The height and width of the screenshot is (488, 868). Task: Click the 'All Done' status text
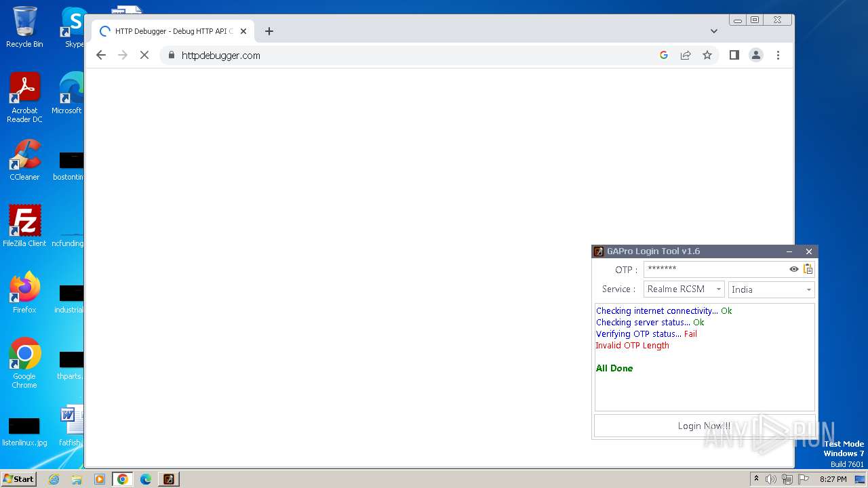(614, 369)
